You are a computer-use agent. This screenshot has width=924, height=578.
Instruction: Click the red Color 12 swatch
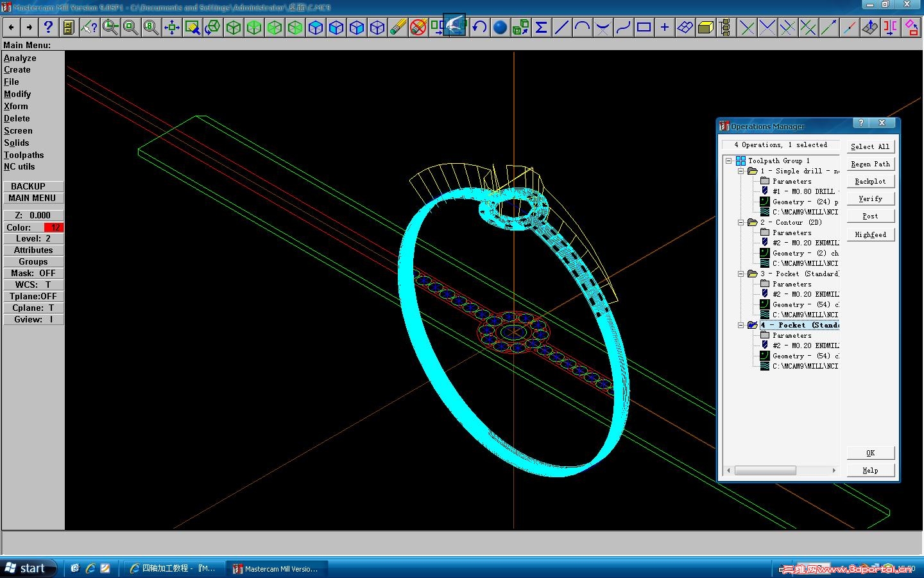click(x=54, y=227)
